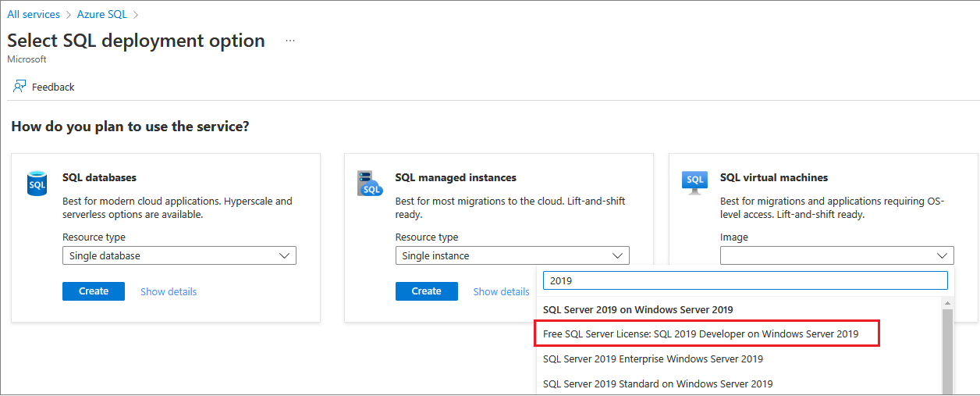Go to Azure SQL breadcrumb
Viewport: 980px width, 396px height.
(x=101, y=14)
